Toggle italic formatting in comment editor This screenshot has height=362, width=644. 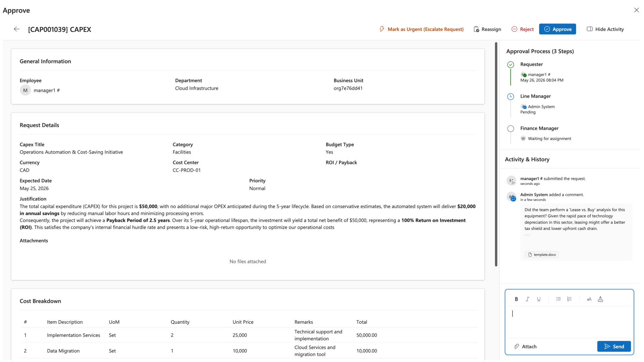(x=527, y=299)
